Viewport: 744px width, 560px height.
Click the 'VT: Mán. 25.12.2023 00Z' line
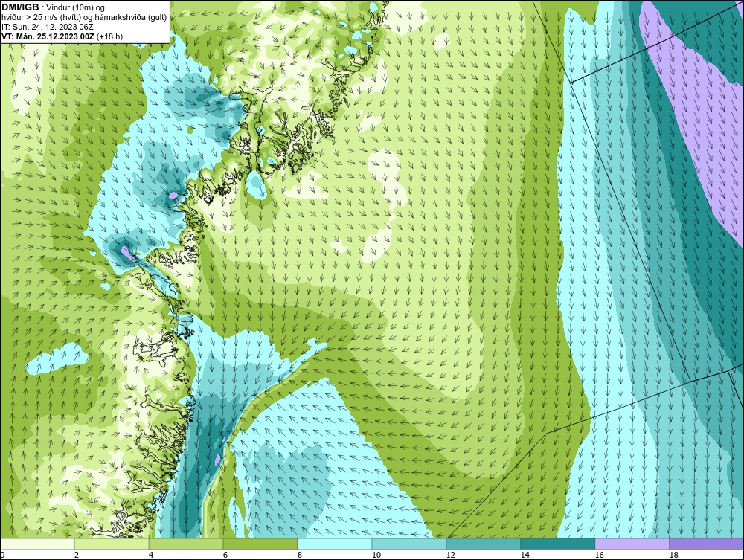pyautogui.click(x=48, y=36)
